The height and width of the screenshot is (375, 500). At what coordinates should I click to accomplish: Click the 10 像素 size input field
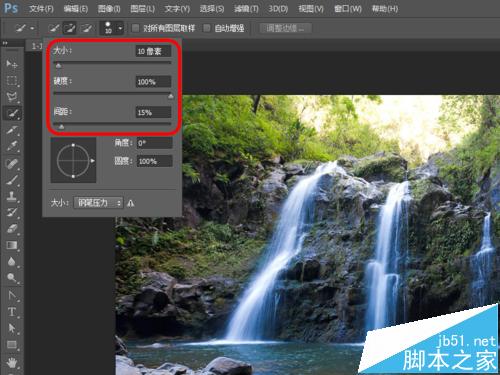point(153,51)
